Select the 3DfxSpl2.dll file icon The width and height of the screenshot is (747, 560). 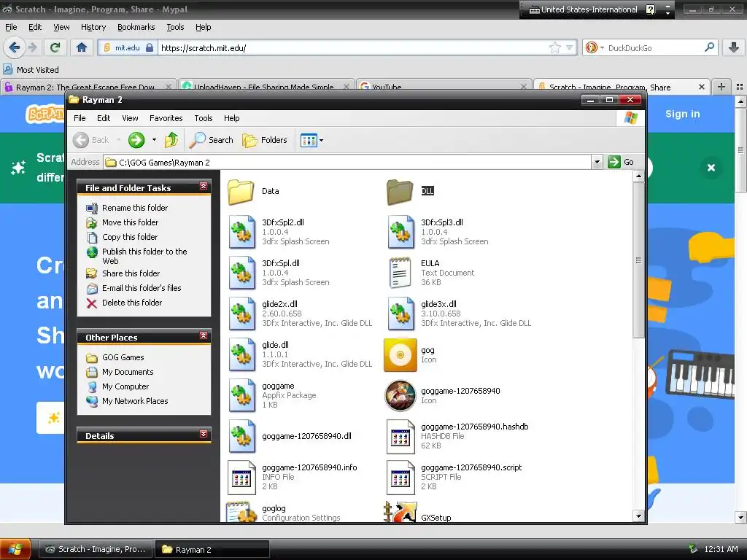pos(241,232)
